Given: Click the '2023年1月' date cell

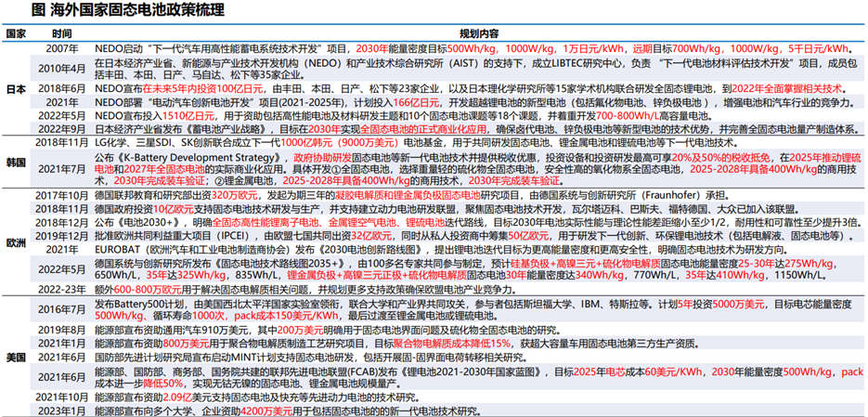Looking at the screenshot, I should [x=62, y=411].
